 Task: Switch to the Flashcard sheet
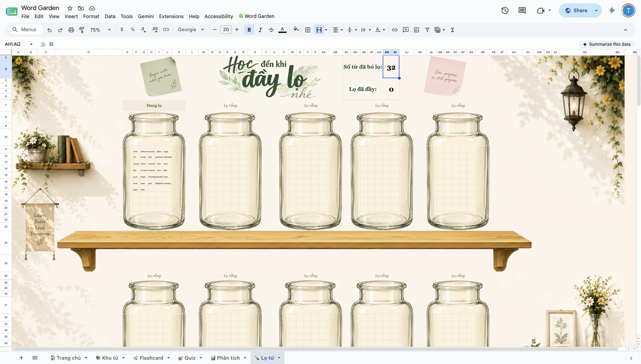pos(151,358)
